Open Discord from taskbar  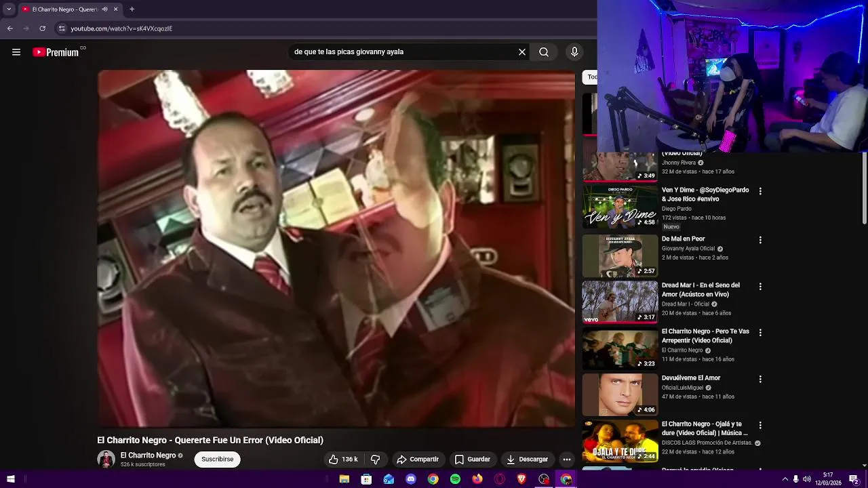pyautogui.click(x=411, y=479)
